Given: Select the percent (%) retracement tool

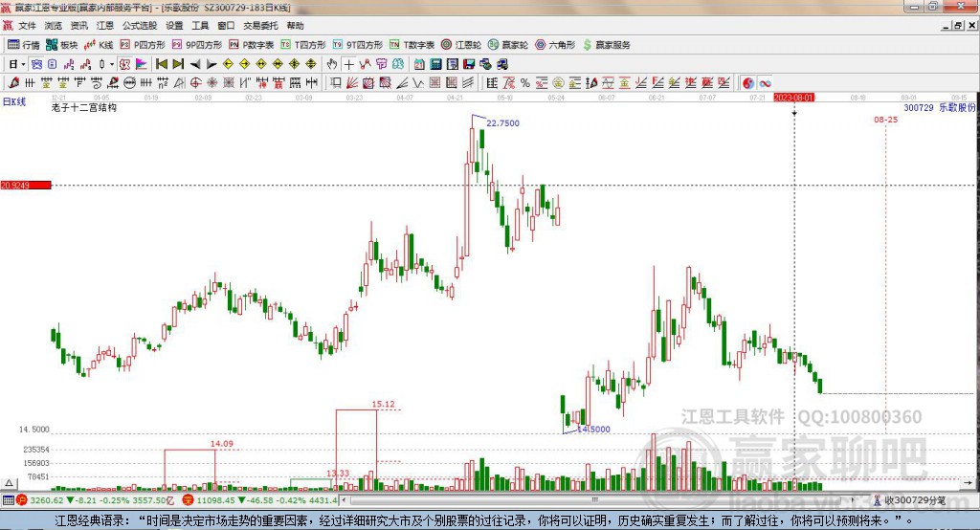Looking at the screenshot, I should (525, 82).
